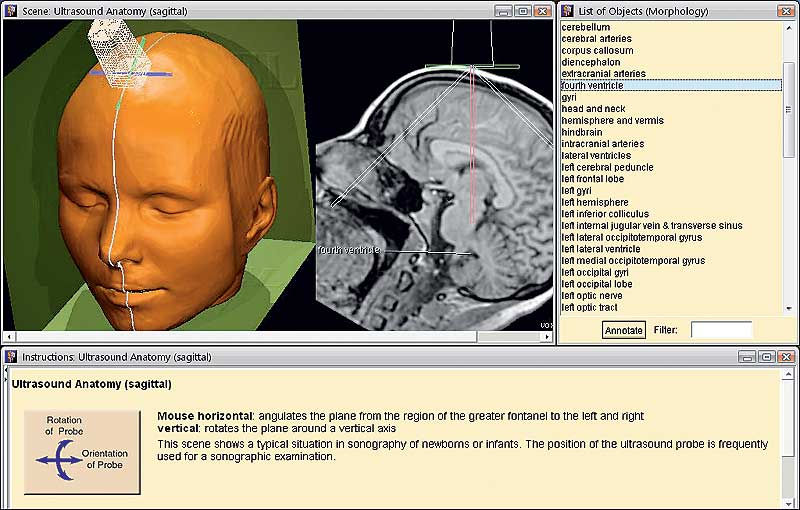This screenshot has width=800, height=510.
Task: Click the Instructions panel scroll up arrow
Action: 786,375
